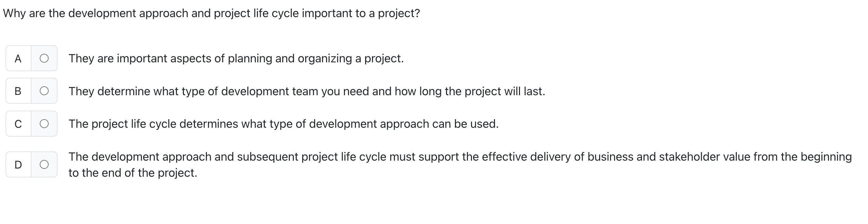This screenshot has height=224, width=868.
Task: Click the letter label A
Action: tap(18, 59)
